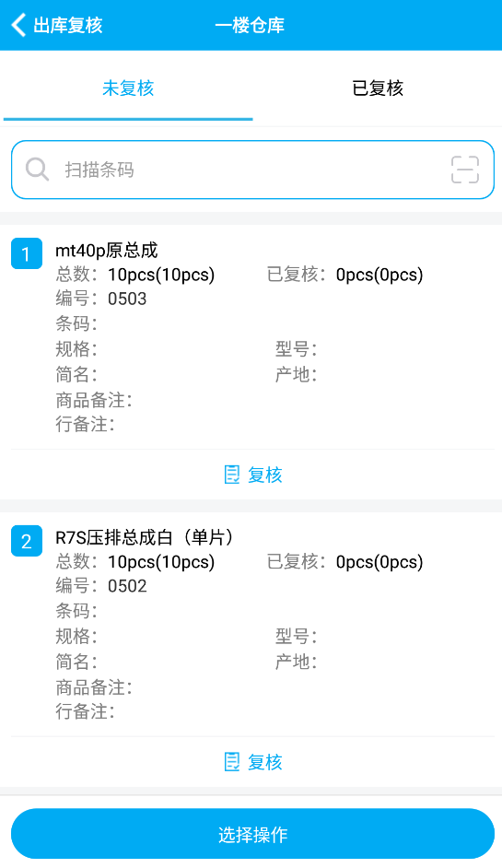Tap the number 2 item badge
502x868 pixels.
click(27, 541)
